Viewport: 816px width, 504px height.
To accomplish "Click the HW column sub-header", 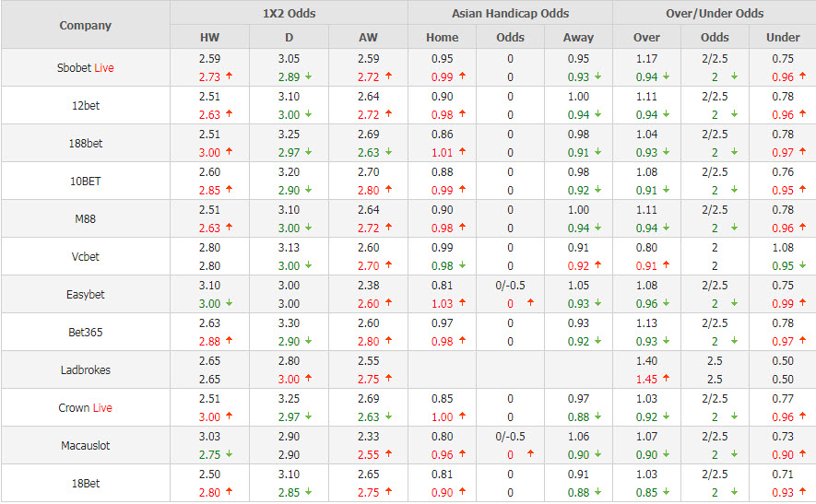I will (x=209, y=38).
